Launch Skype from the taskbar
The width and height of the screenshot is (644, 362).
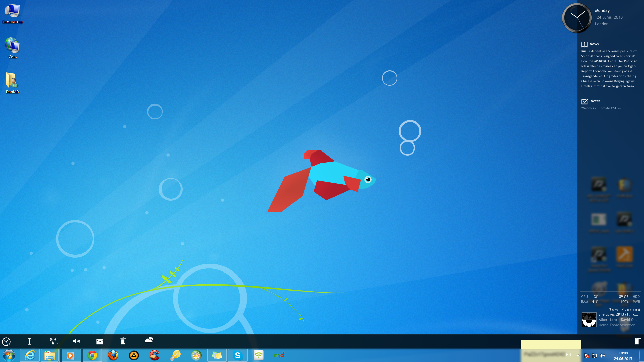[238, 355]
